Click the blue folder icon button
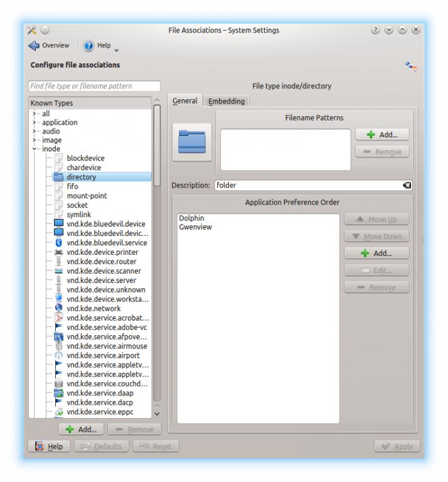 (x=192, y=142)
